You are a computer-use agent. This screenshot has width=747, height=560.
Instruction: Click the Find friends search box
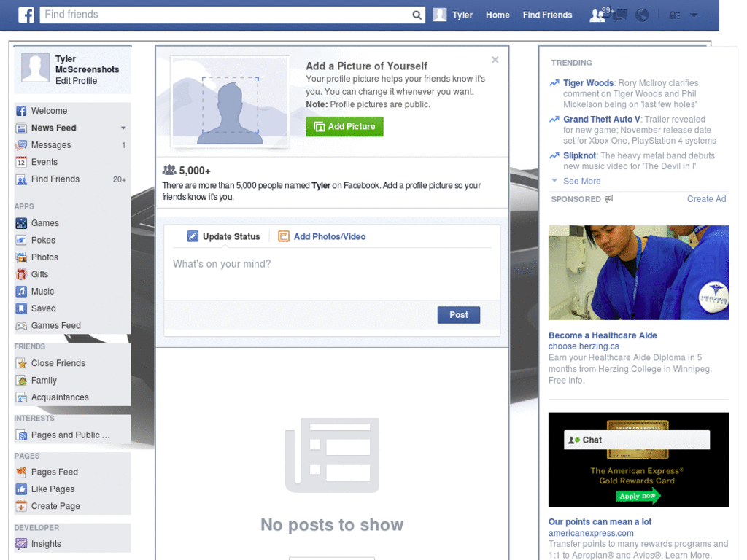click(x=226, y=15)
